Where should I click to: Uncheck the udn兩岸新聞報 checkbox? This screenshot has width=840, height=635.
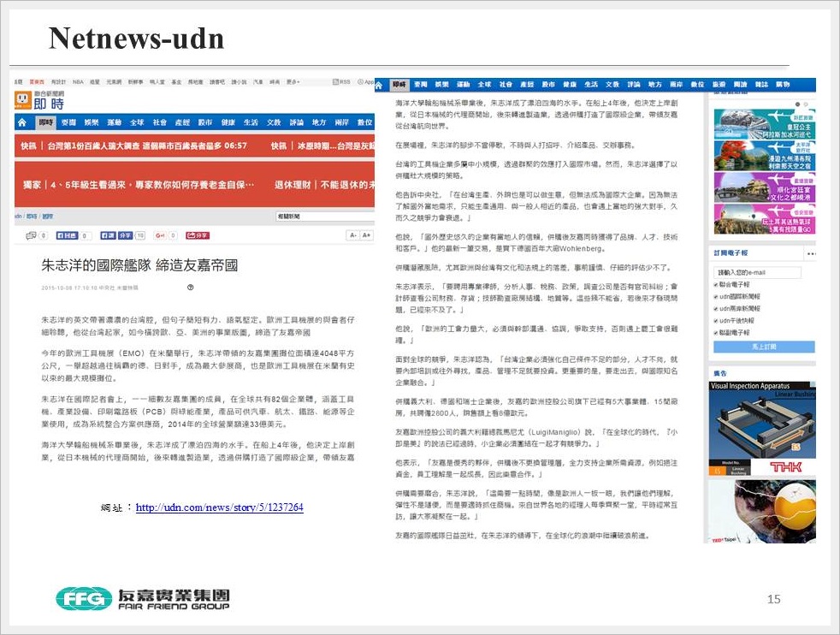click(715, 307)
